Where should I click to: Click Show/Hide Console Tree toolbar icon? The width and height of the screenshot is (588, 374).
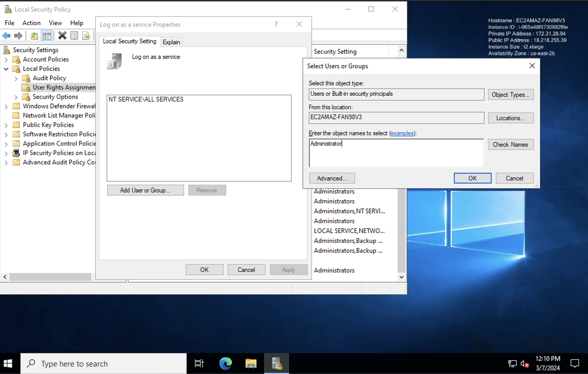tap(47, 36)
